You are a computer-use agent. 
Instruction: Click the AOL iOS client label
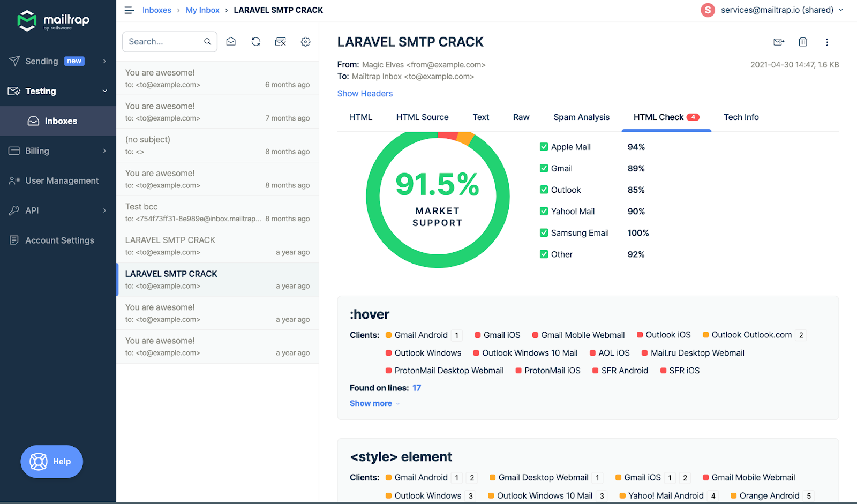(614, 353)
